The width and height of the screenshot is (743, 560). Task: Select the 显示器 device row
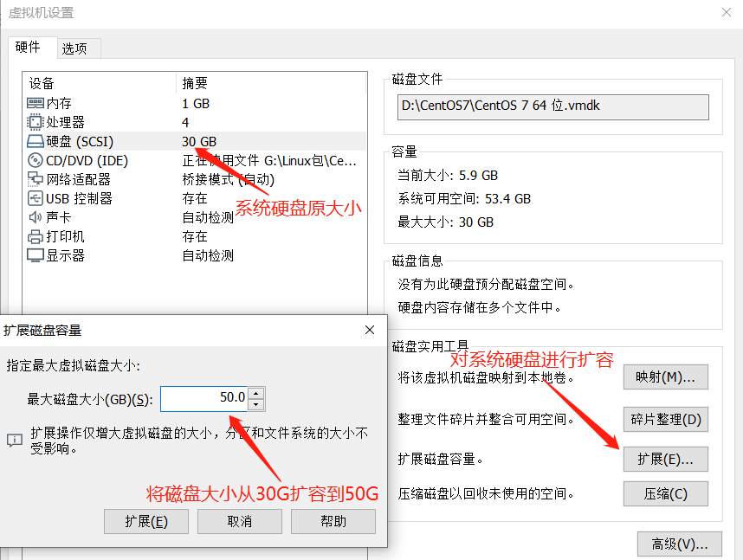[x=195, y=255]
